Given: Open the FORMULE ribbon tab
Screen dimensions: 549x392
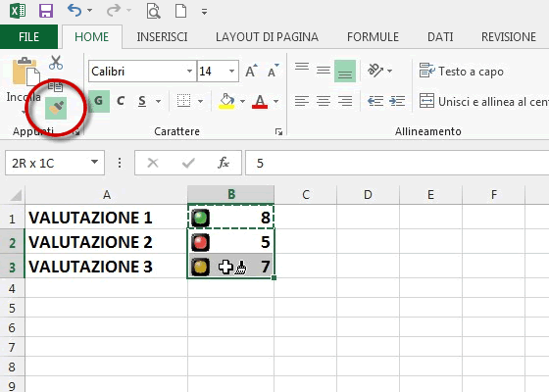Looking at the screenshot, I should click(373, 37).
